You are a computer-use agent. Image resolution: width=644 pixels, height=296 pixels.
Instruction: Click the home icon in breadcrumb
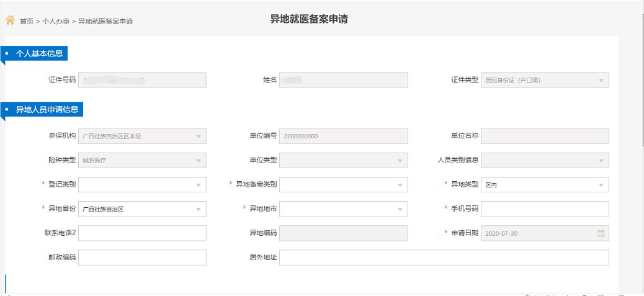point(10,20)
